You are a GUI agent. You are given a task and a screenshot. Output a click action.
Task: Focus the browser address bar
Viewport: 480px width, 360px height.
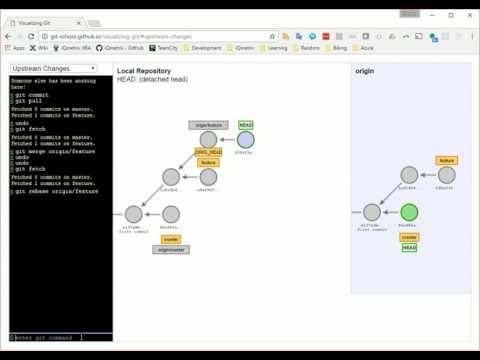(x=157, y=36)
